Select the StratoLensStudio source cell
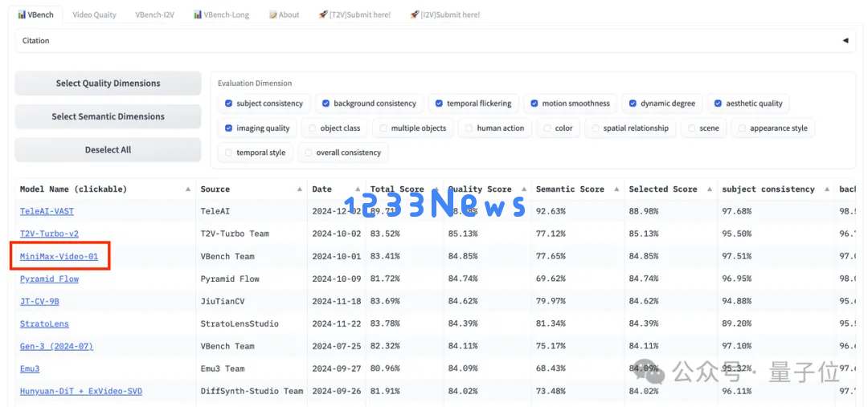This screenshot has width=868, height=407. 240,324
